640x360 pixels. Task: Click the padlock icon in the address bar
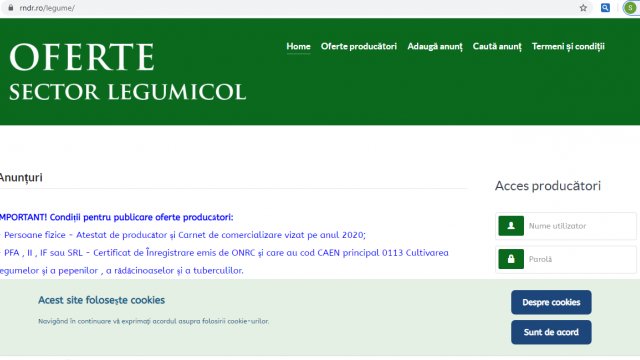point(11,8)
